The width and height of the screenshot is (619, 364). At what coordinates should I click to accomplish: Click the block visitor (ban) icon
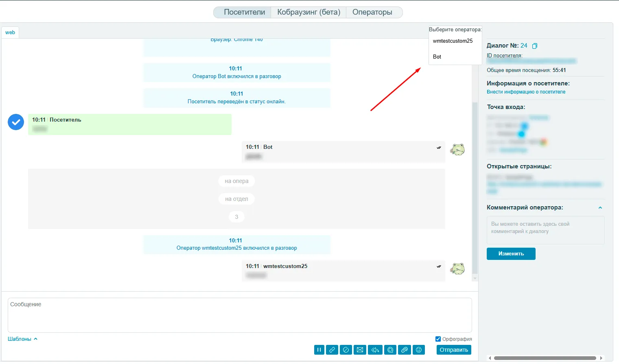click(x=346, y=350)
